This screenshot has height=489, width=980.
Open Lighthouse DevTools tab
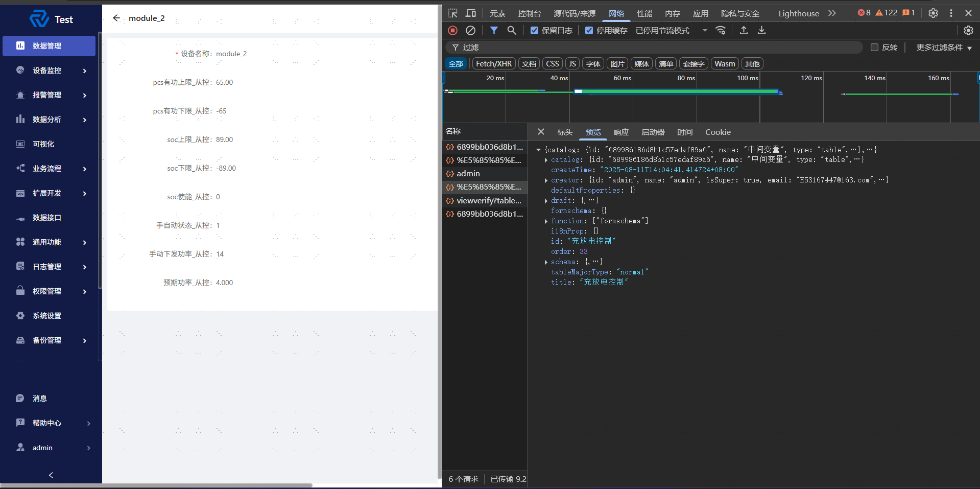click(799, 13)
